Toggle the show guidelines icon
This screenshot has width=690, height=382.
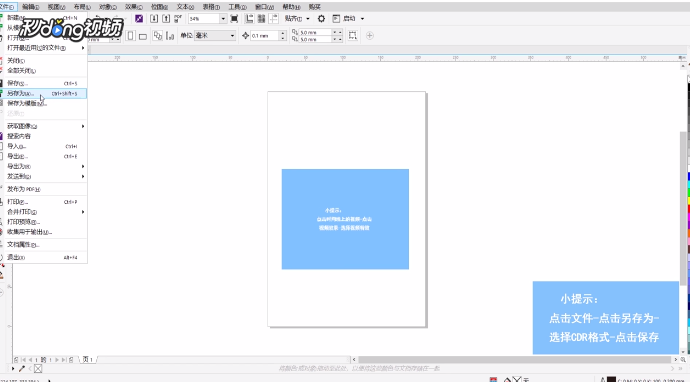273,18
